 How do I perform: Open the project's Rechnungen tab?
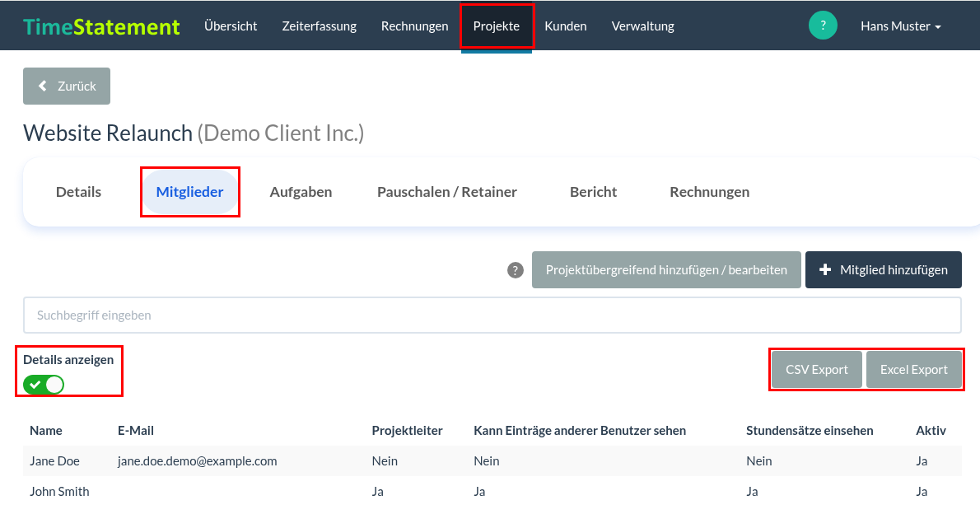click(709, 192)
